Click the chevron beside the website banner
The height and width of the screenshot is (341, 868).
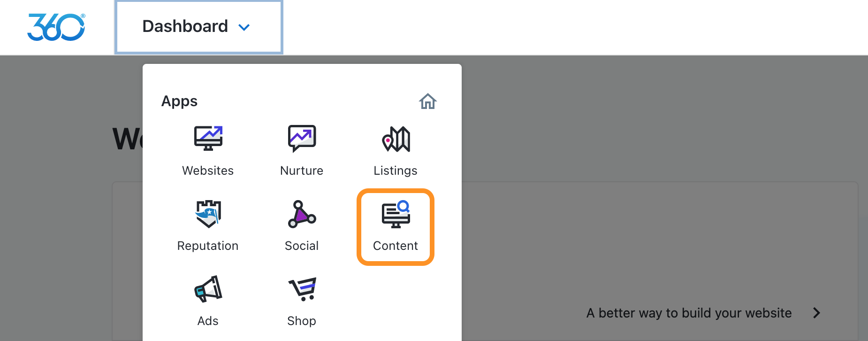[816, 313]
